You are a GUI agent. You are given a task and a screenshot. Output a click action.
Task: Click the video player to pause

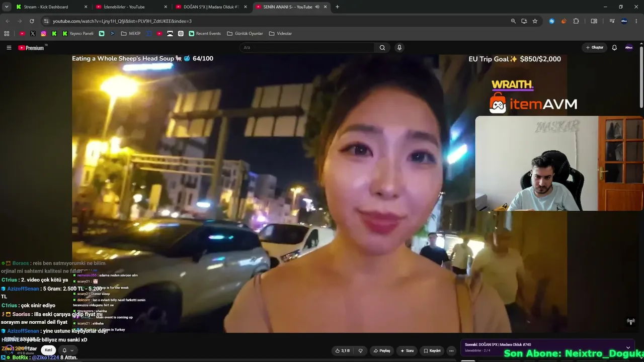point(319,194)
